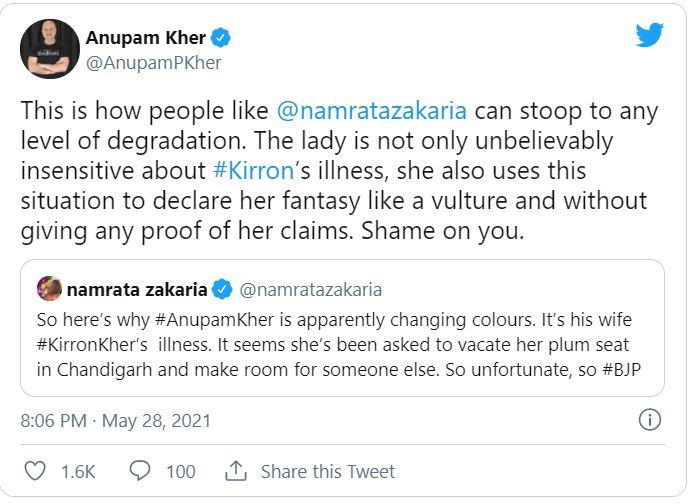Click the Anupam Kher display name
Viewport: 693px width, 504px height.
point(146,39)
